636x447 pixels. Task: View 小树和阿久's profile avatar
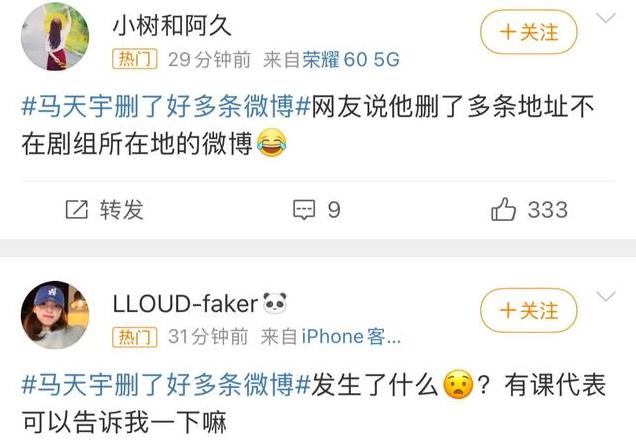pos(55,37)
